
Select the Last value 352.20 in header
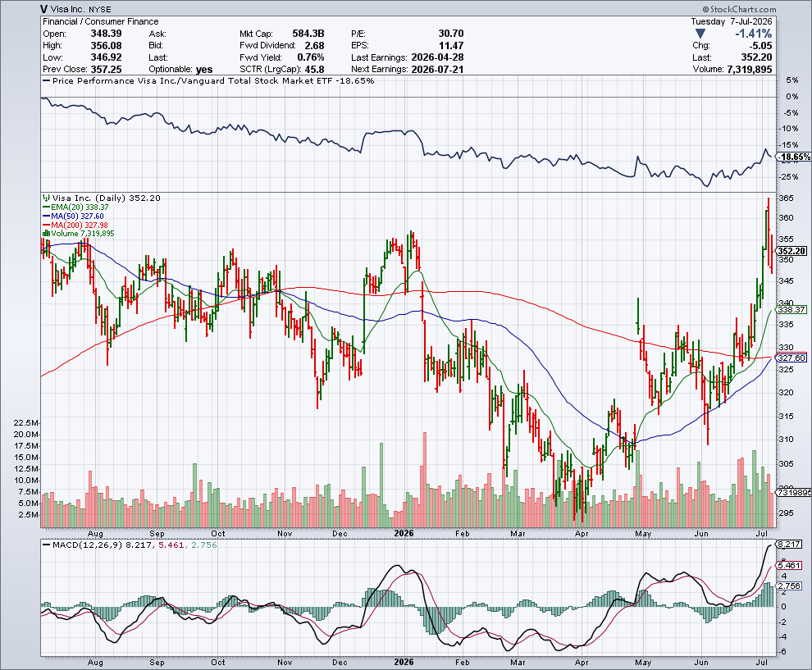(x=756, y=57)
